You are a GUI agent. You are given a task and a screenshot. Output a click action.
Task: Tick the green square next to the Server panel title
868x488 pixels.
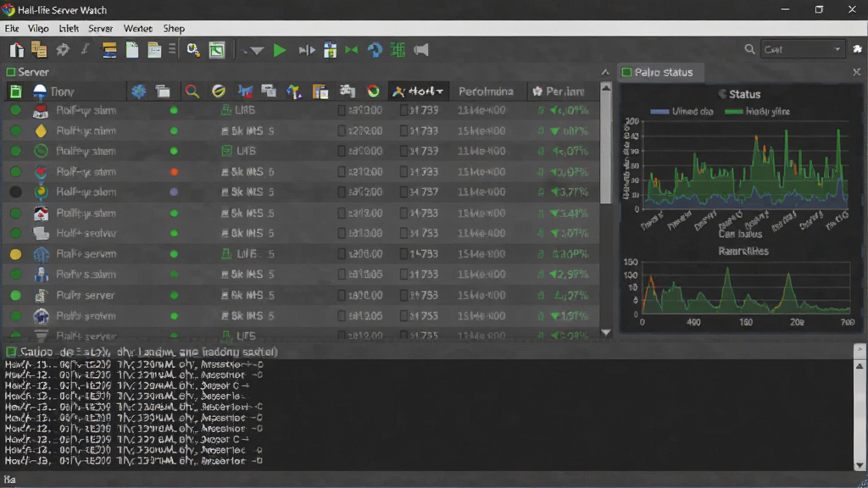(x=10, y=72)
